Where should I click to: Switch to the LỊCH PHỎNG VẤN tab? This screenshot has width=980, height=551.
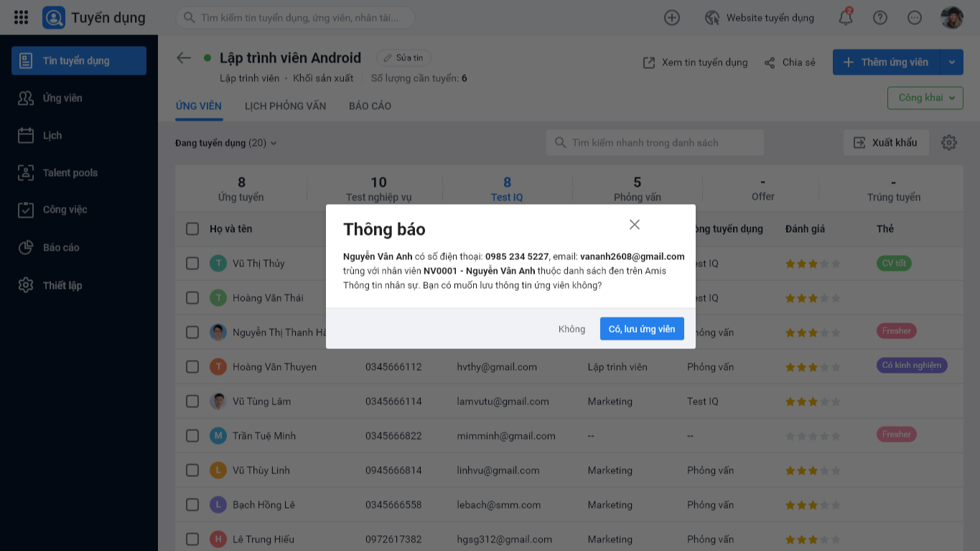[285, 106]
